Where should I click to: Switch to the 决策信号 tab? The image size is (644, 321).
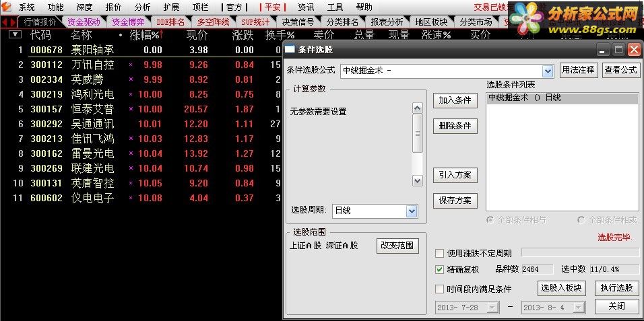(x=298, y=22)
